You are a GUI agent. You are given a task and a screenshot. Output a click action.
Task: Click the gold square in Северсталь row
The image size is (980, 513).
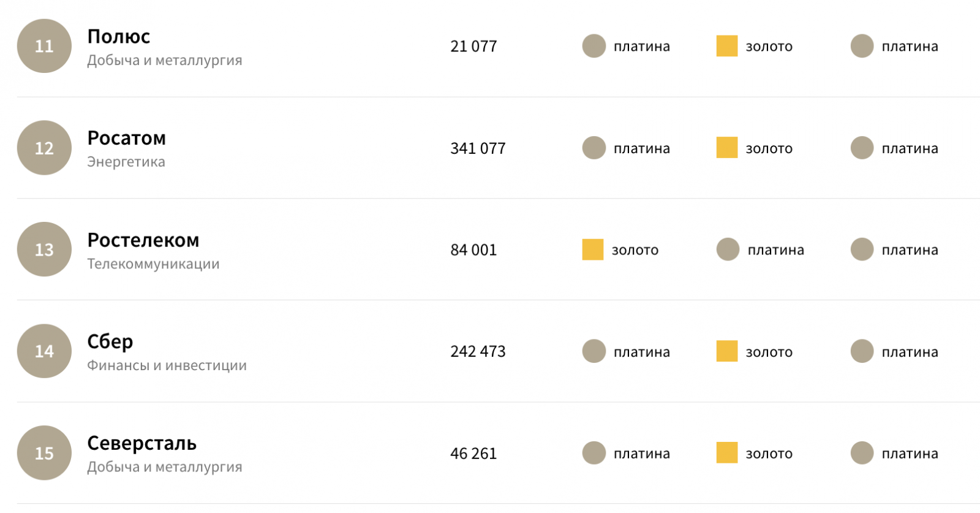[x=726, y=453]
